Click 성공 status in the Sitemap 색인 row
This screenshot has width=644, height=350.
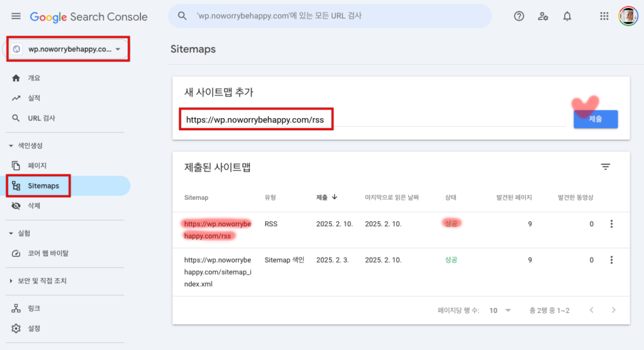[451, 260]
